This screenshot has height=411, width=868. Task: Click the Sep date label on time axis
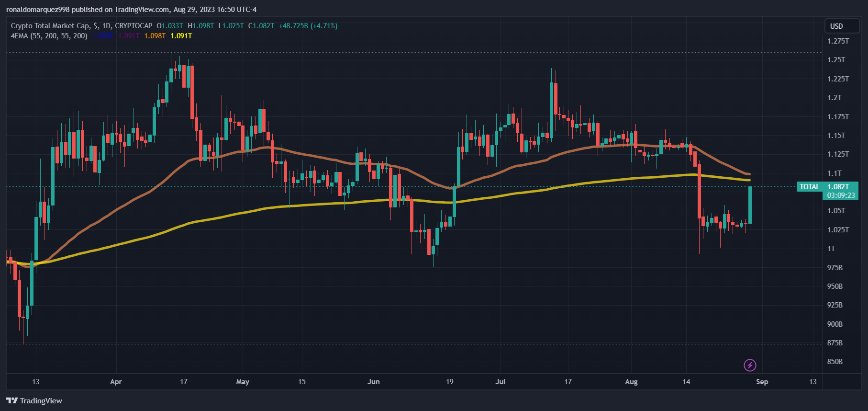[x=762, y=382]
